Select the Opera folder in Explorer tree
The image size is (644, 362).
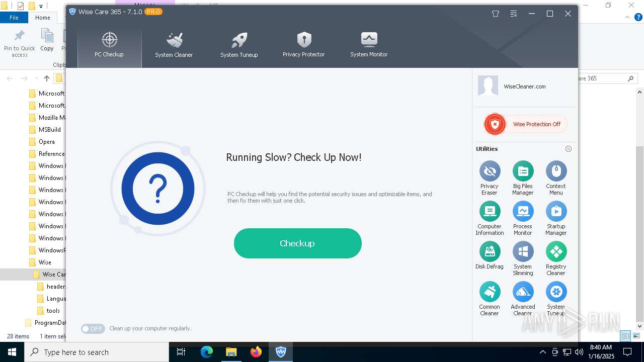pyautogui.click(x=47, y=142)
